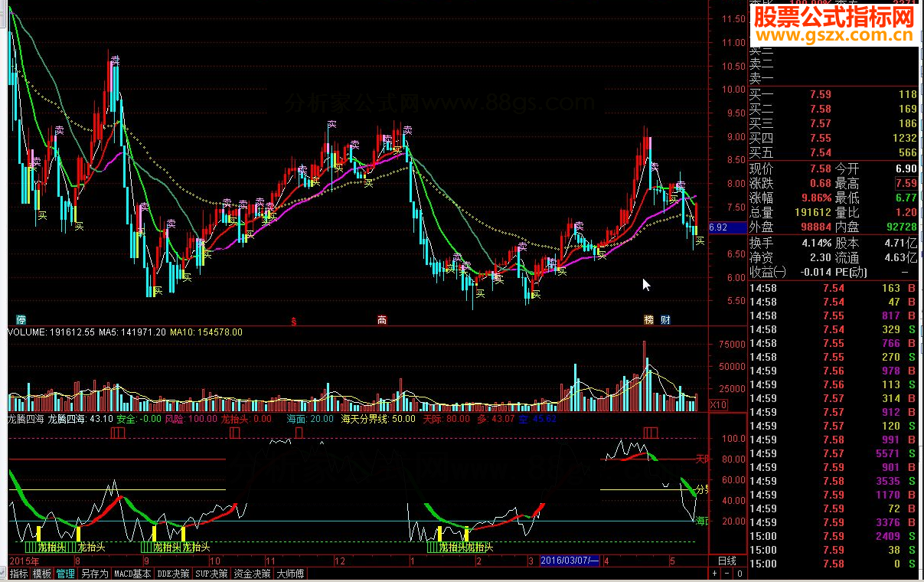Click the 买五 bid row
This screenshot has width=924, height=582.
click(834, 152)
